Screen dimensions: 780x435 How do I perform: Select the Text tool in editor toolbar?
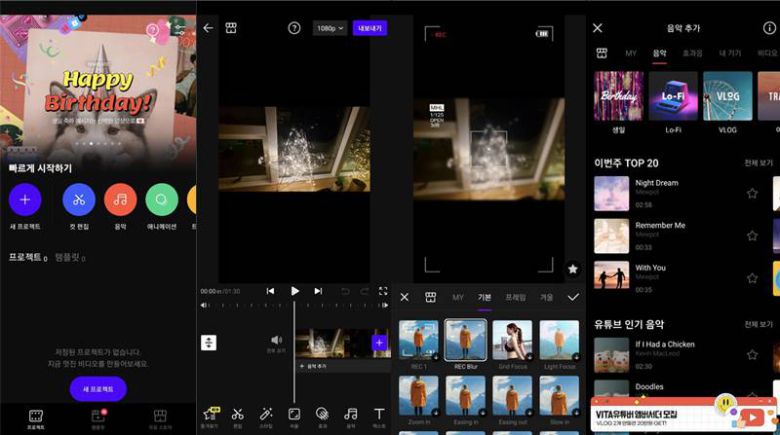coord(379,413)
